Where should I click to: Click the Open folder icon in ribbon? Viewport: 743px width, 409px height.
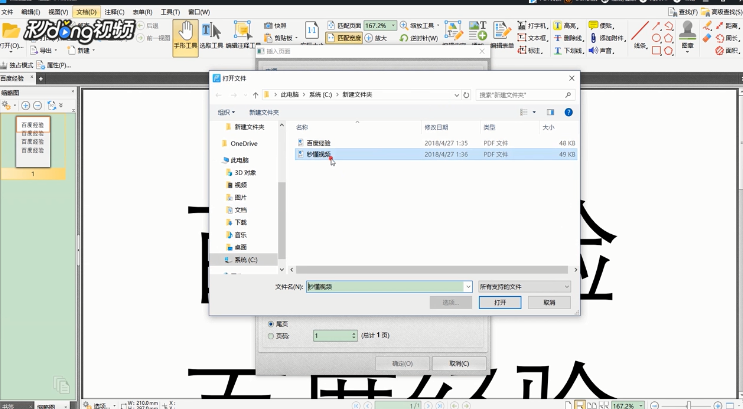click(11, 31)
